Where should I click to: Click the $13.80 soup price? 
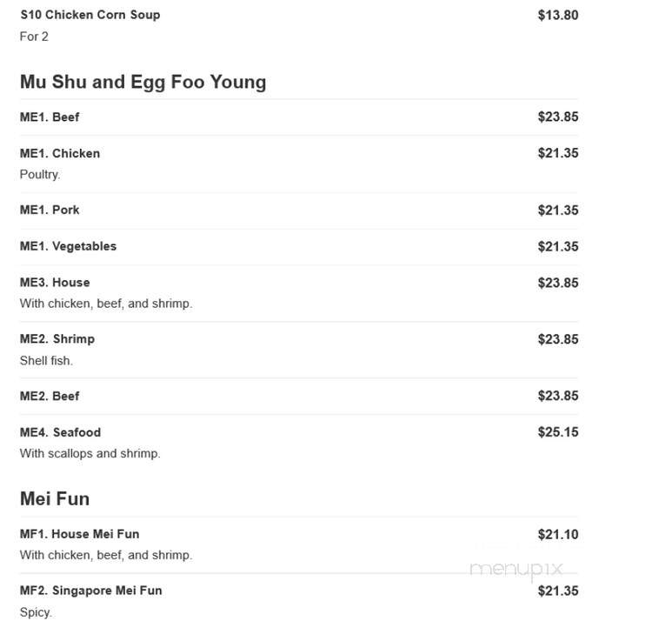pyautogui.click(x=558, y=15)
